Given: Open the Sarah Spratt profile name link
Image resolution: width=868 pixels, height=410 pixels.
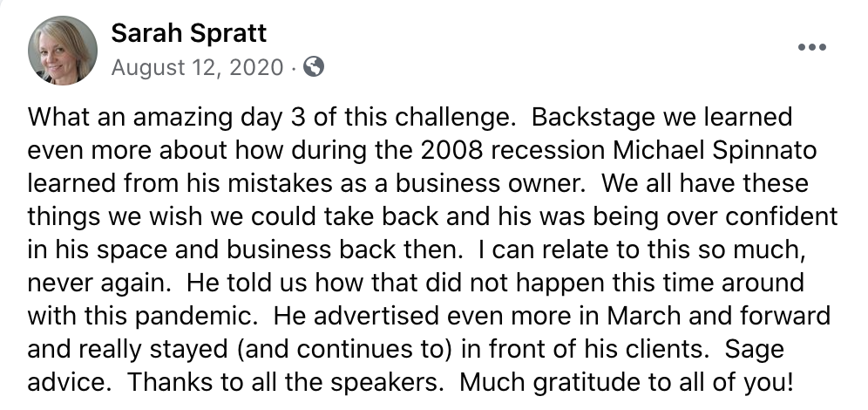Looking at the screenshot, I should (x=189, y=33).
